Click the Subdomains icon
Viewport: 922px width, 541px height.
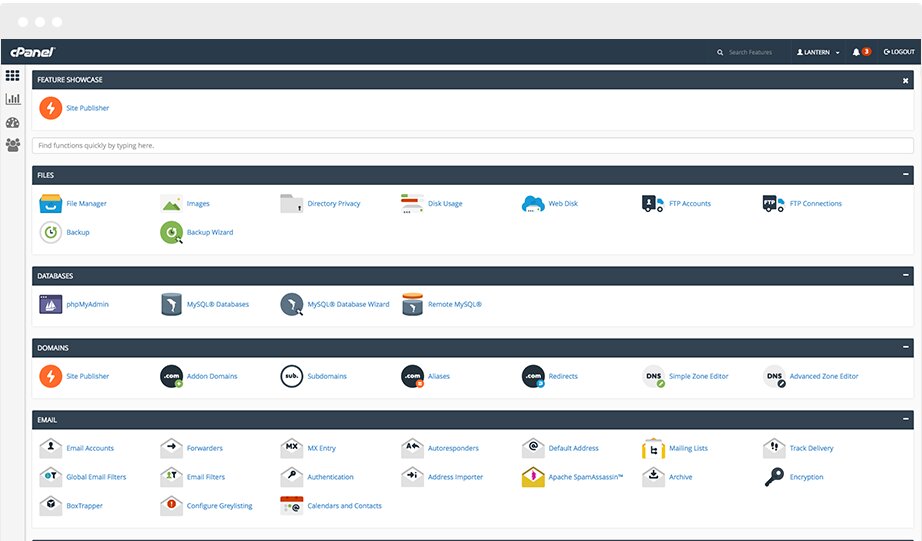[291, 376]
